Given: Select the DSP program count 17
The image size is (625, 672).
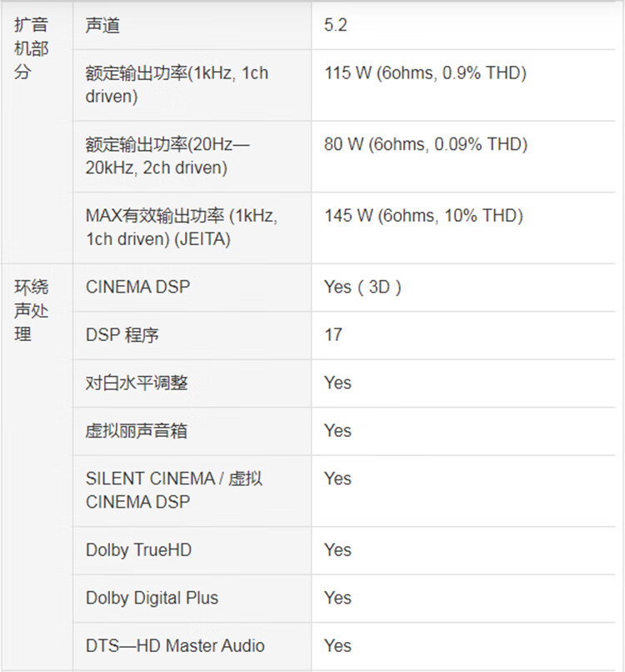Looking at the screenshot, I should (333, 335).
